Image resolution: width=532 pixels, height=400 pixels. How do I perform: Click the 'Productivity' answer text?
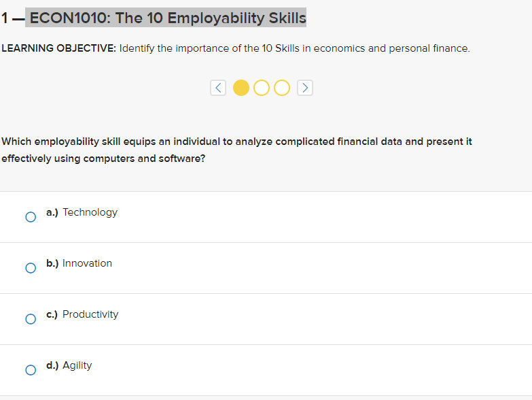90,314
